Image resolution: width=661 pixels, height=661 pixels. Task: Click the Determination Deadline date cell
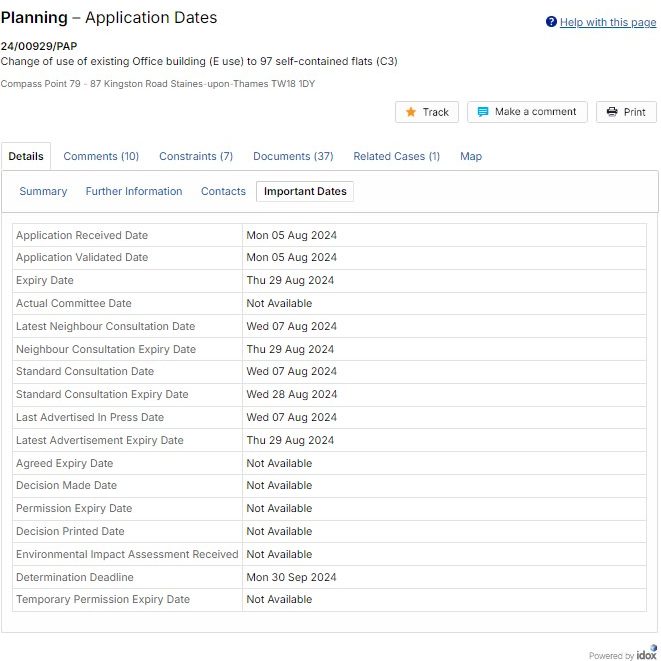click(292, 577)
